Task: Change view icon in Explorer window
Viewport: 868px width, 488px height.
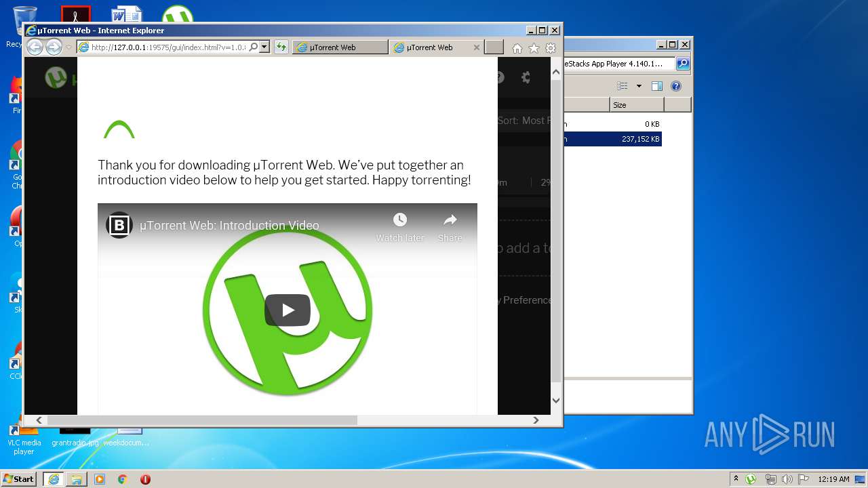Action: tap(623, 86)
